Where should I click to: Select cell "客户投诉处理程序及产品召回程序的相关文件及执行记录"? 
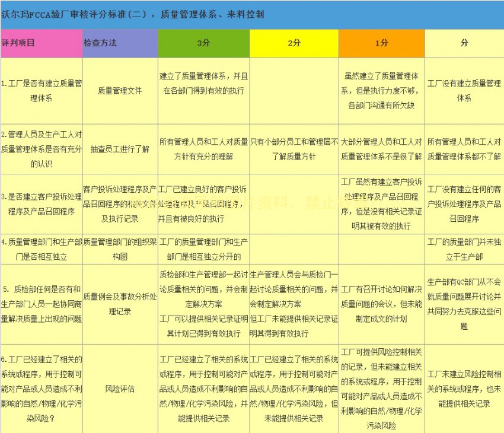pos(120,204)
